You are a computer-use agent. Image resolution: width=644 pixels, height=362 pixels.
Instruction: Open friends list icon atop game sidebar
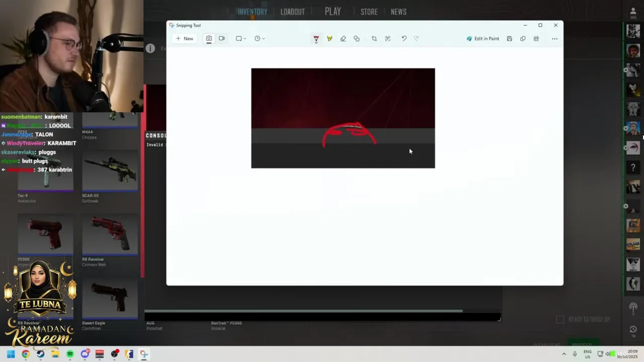click(633, 13)
